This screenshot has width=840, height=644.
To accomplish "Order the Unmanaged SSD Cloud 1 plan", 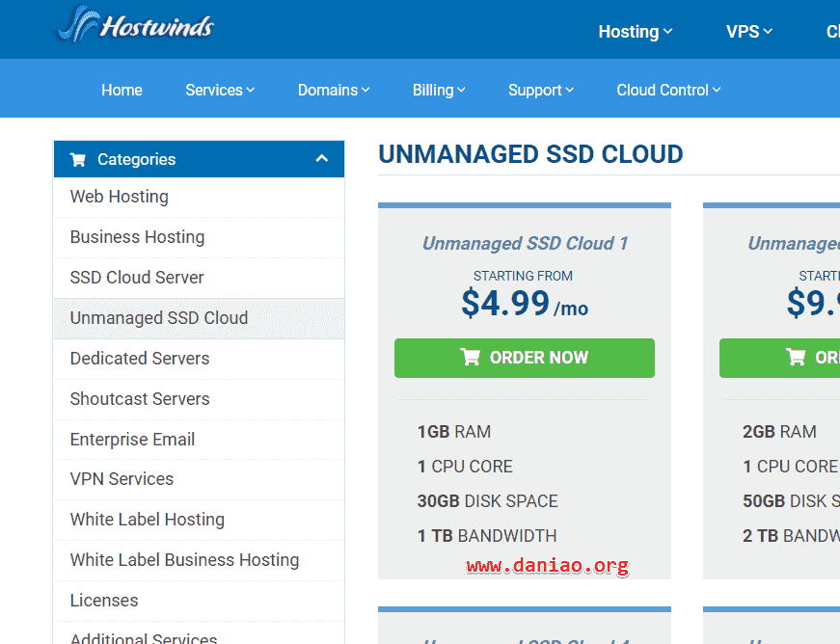I will [x=525, y=358].
